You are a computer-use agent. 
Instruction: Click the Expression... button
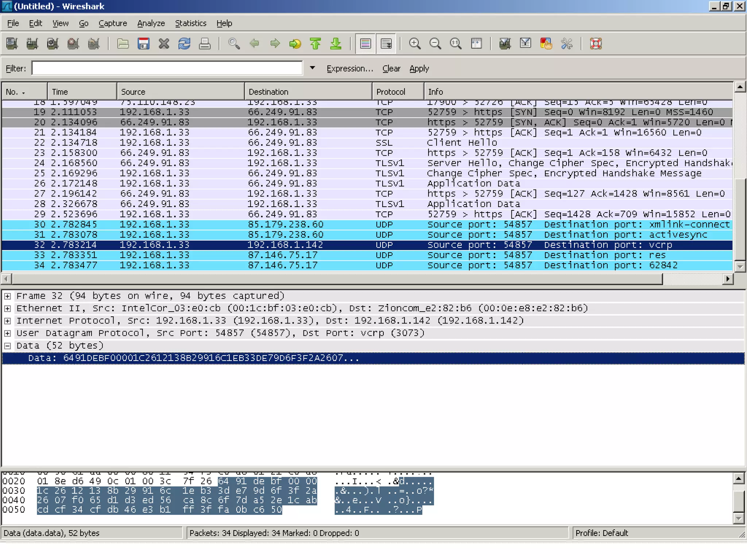point(349,69)
